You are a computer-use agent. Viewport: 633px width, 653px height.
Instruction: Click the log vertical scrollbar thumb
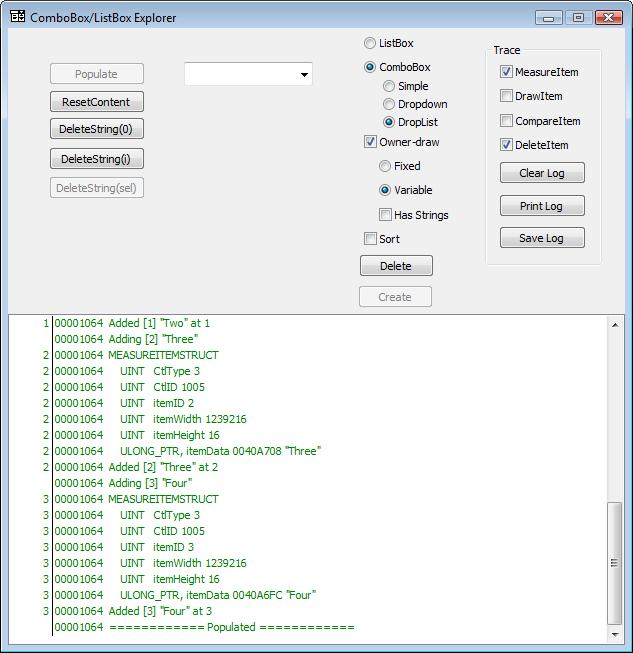615,563
